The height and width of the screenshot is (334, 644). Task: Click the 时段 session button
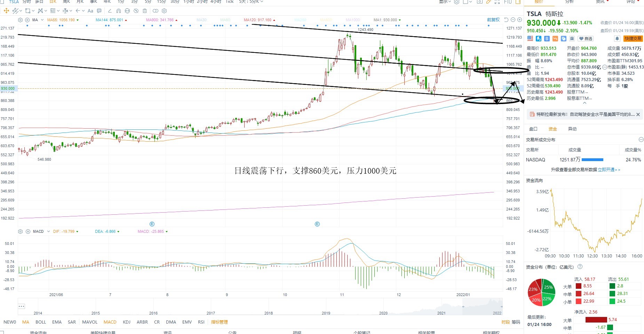506,322
